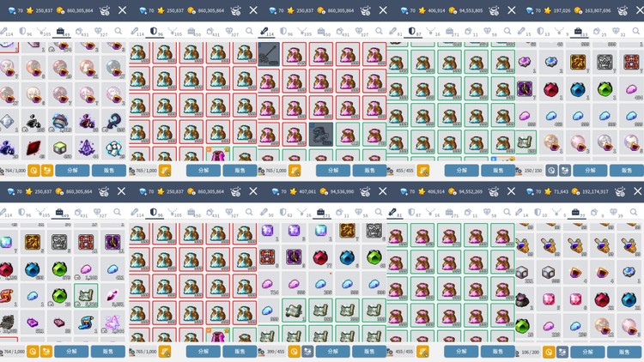Select armor tab 87 in the 94,552,269 panel
Viewport: 644px width, 362px height.
[414, 213]
